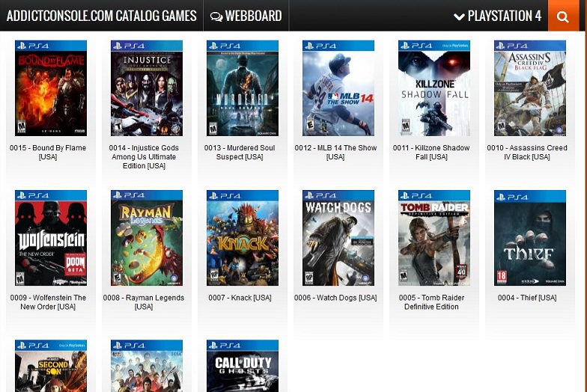
Task: Open the Call of Duty Ghosts cover
Action: coord(243,366)
